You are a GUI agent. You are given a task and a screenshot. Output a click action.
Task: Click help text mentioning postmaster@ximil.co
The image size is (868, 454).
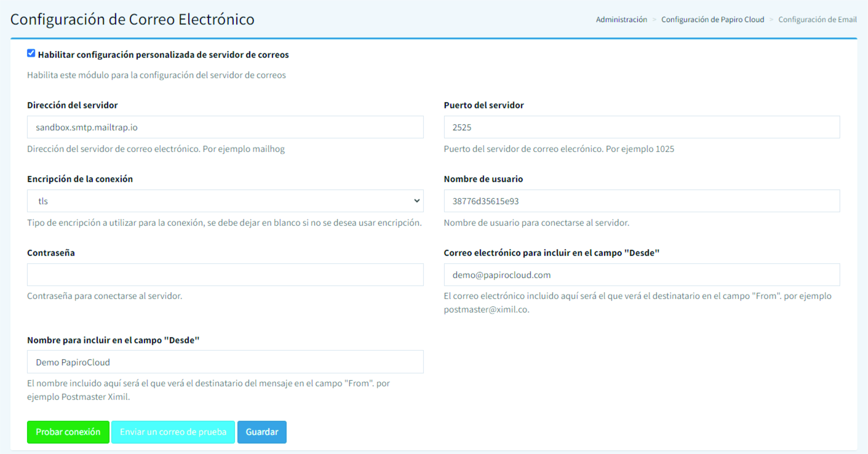638,303
